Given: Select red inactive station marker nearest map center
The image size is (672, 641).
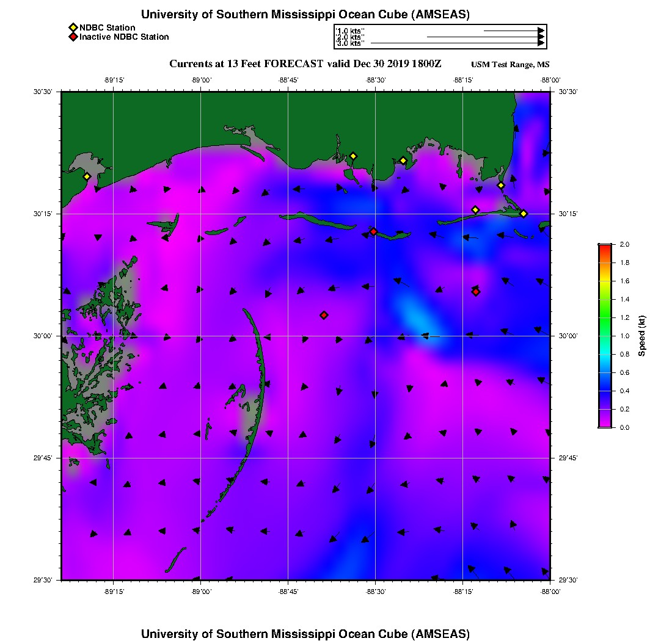Looking at the screenshot, I should pyautogui.click(x=324, y=315).
